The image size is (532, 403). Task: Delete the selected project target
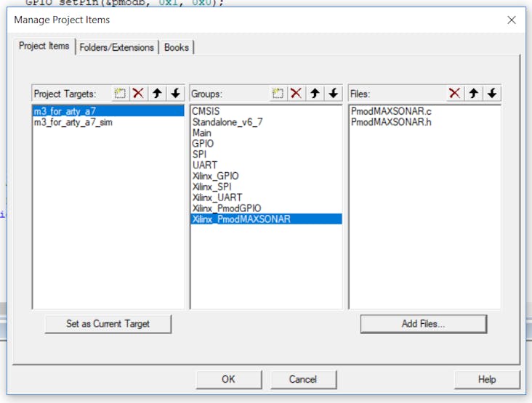click(138, 93)
